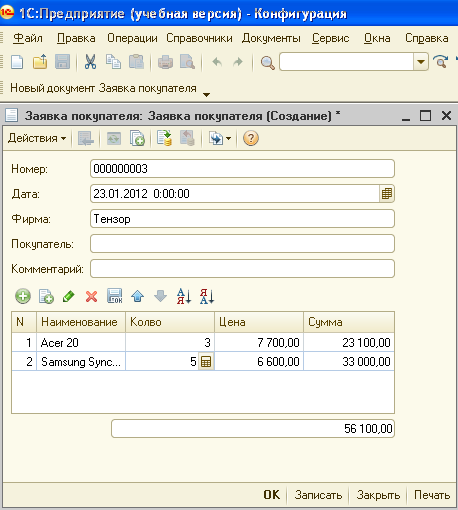Paste using the clipboard icon
458x510 pixels.
[x=136, y=62]
